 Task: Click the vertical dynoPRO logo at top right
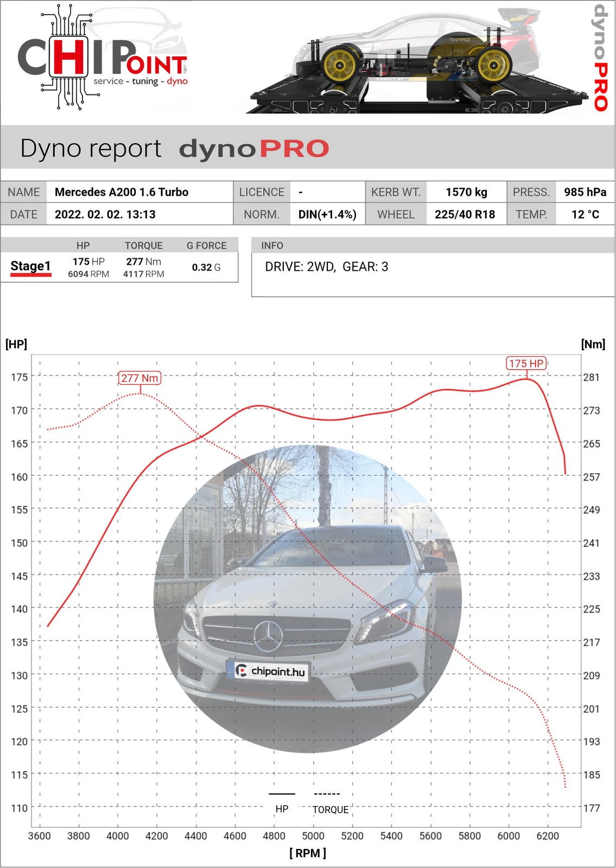pyautogui.click(x=600, y=58)
